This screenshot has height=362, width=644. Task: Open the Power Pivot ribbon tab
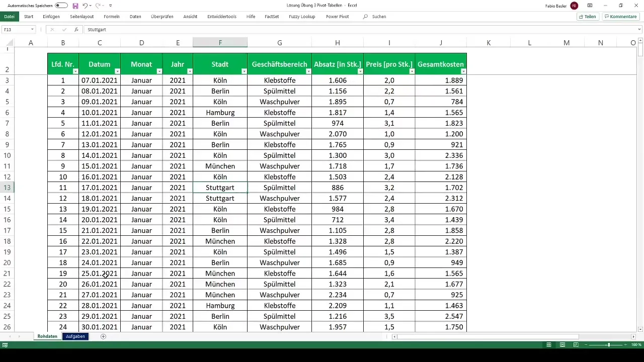pyautogui.click(x=337, y=17)
